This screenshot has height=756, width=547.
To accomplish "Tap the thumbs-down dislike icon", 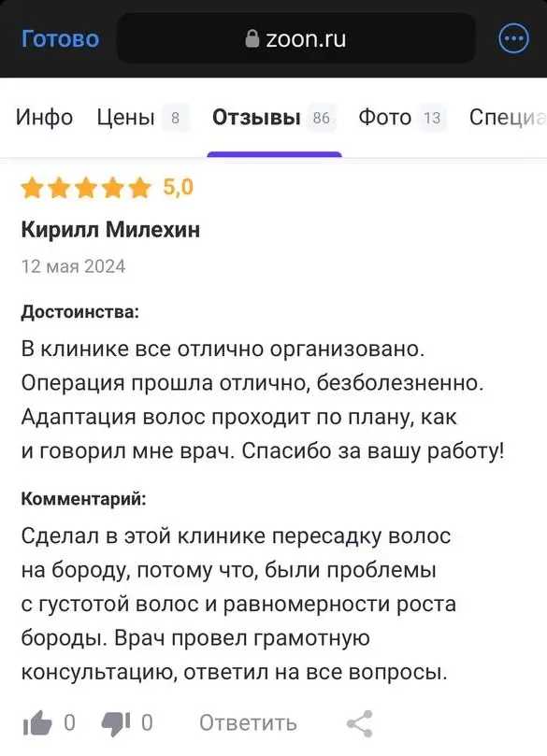I will point(116,723).
